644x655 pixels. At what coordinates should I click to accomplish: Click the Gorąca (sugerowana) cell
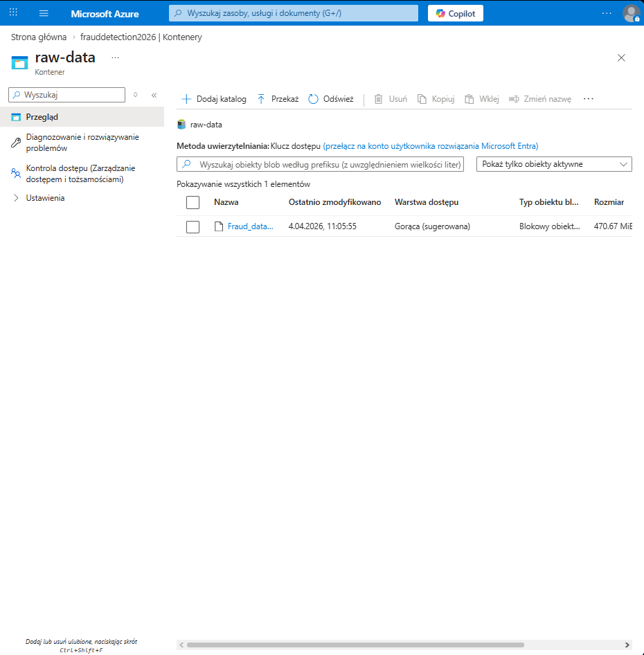(432, 226)
